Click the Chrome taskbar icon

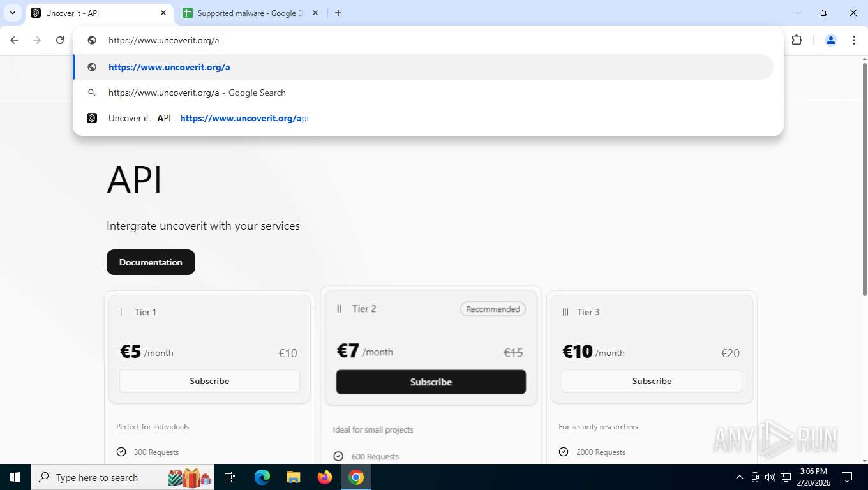click(356, 477)
